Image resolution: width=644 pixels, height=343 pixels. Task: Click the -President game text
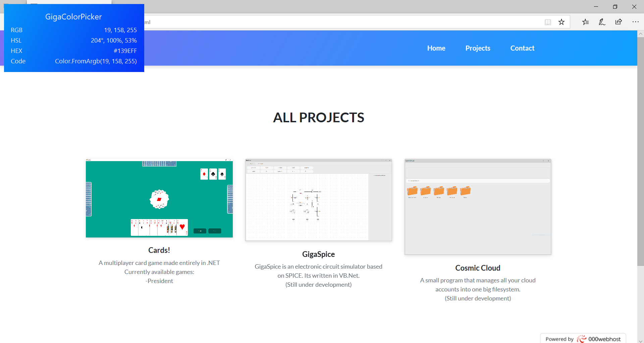pyautogui.click(x=159, y=281)
